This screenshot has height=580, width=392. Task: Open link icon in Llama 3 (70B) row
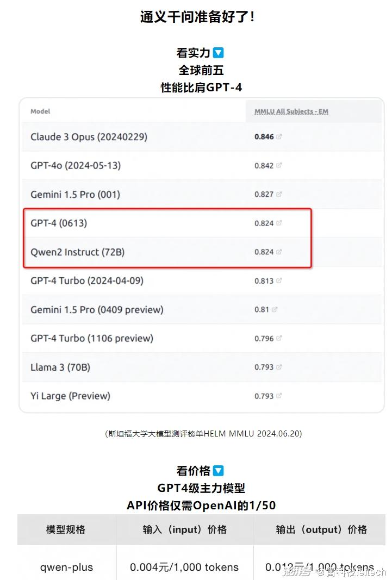(279, 367)
